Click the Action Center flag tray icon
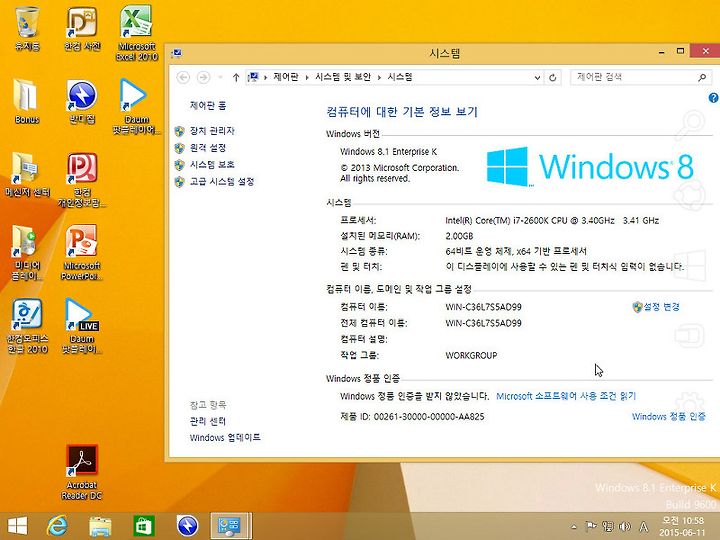This screenshot has height=540, width=720. click(x=591, y=526)
